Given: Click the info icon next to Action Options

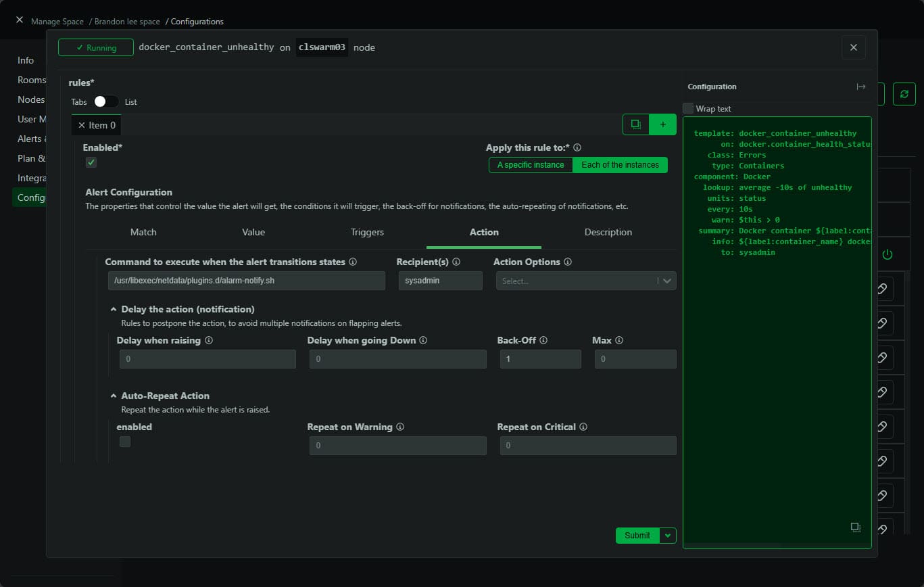Looking at the screenshot, I should point(567,262).
